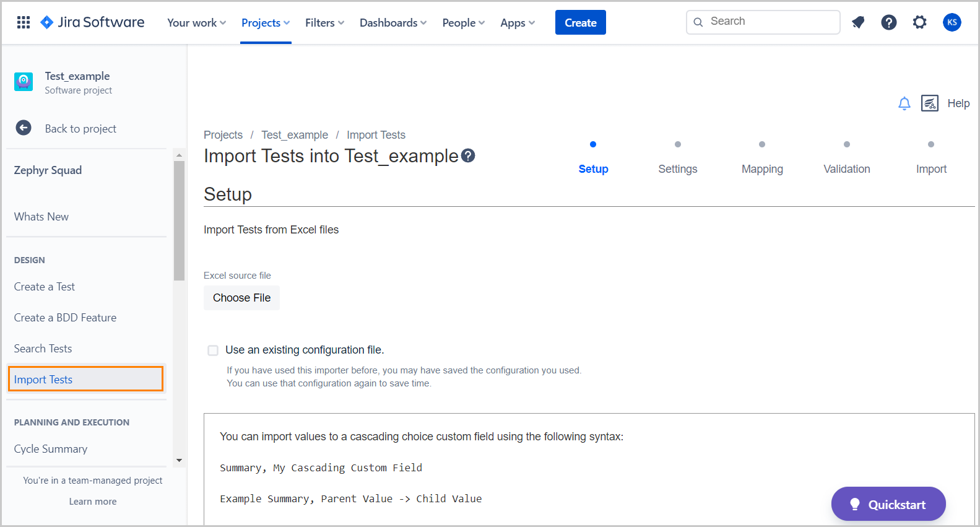Open the help question mark icon
The height and width of the screenshot is (527, 980).
pyautogui.click(x=889, y=22)
